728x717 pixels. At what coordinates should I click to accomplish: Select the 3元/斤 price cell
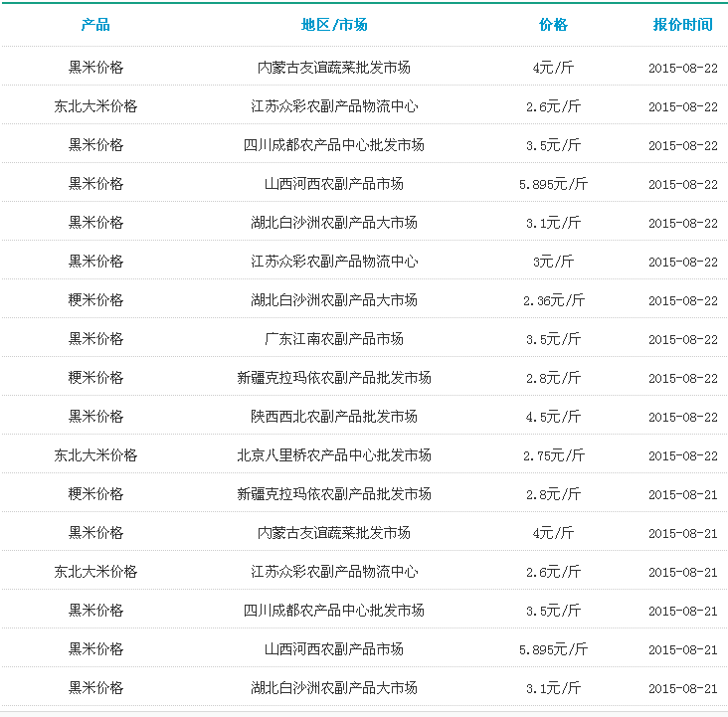(553, 262)
